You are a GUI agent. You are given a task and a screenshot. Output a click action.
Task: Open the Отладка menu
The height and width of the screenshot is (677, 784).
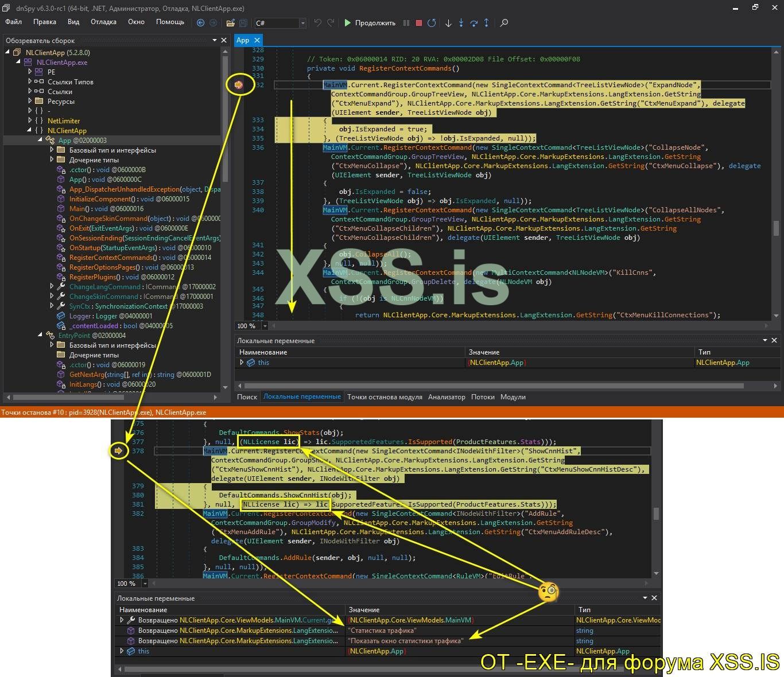(x=103, y=22)
